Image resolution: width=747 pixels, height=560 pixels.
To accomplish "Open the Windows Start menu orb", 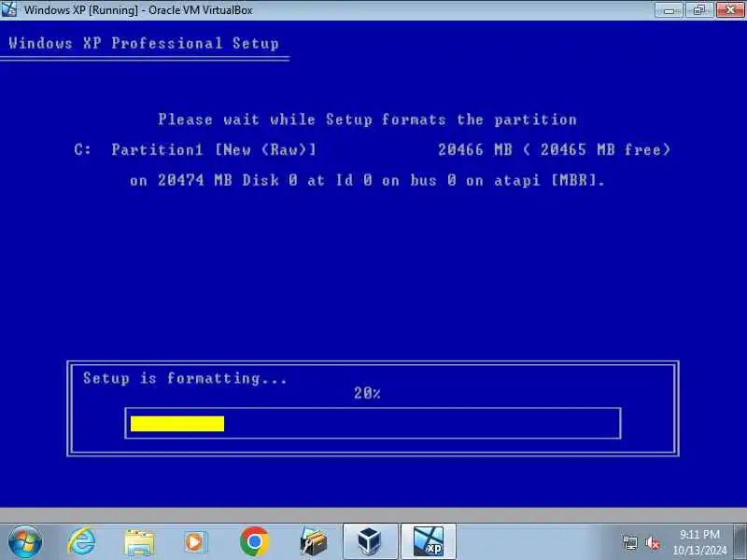I will [25, 541].
